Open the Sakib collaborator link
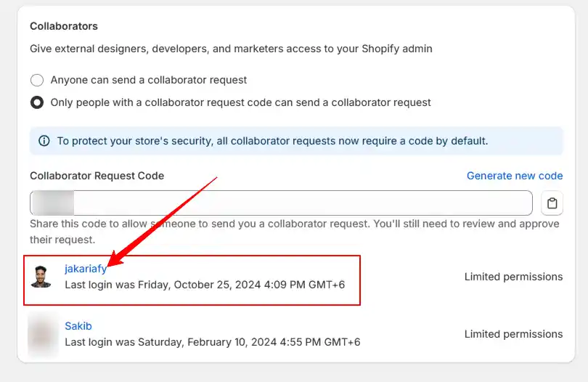 coord(78,326)
